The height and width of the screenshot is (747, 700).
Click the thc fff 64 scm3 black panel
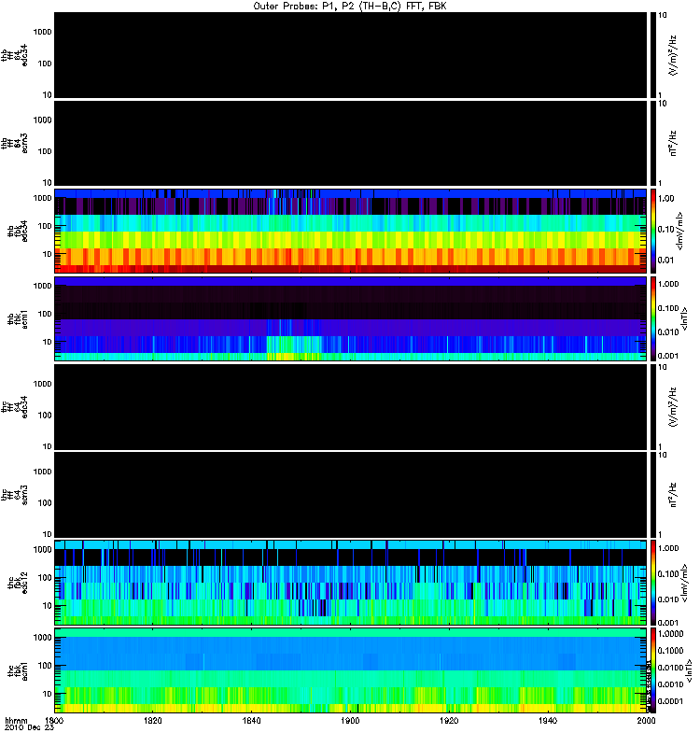351,495
